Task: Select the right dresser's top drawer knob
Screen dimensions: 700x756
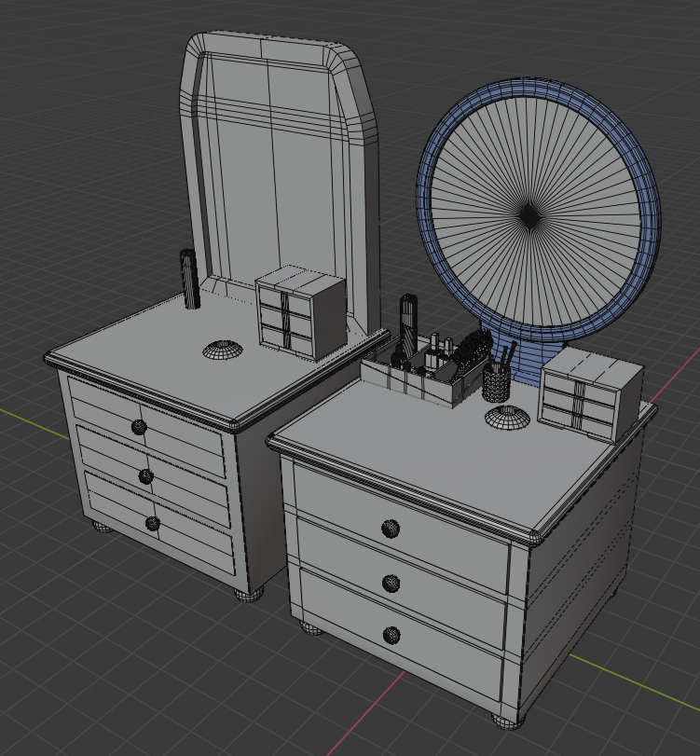Action: point(391,529)
